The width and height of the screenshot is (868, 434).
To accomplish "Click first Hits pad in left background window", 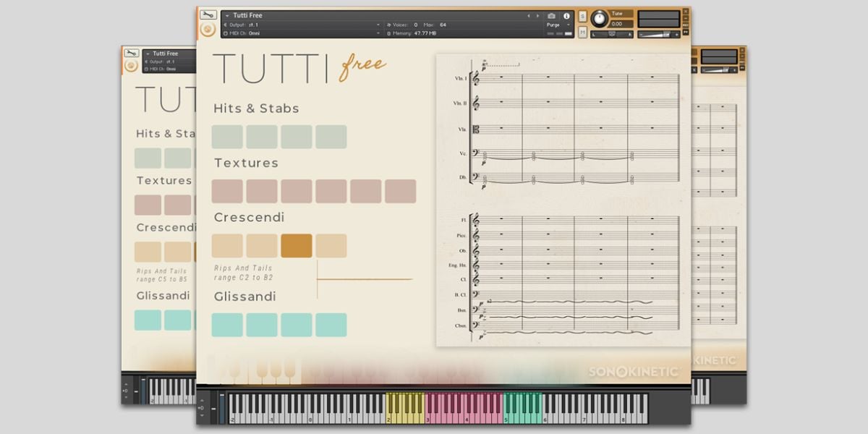I will tap(148, 158).
